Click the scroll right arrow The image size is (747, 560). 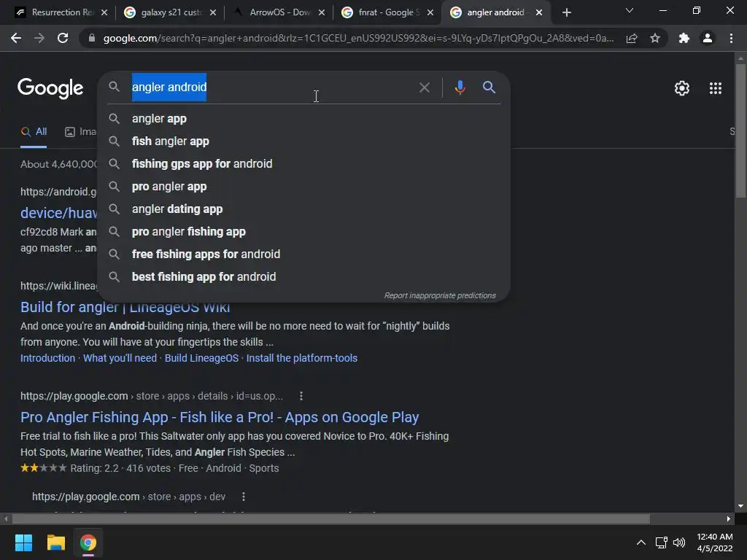[729, 518]
